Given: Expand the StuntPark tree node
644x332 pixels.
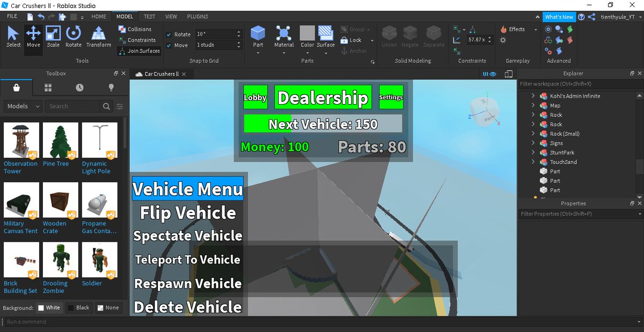Looking at the screenshot, I should [x=533, y=152].
